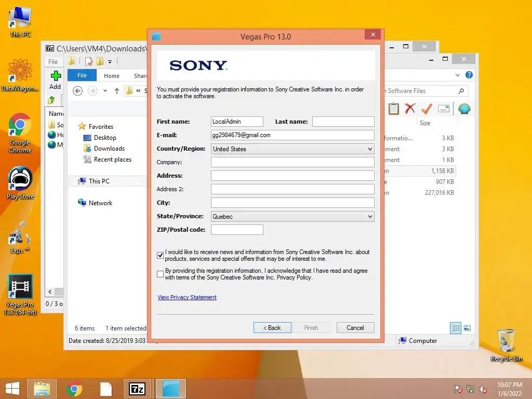Click the Back button in Vegas dialog
532x399 pixels.
[272, 328]
